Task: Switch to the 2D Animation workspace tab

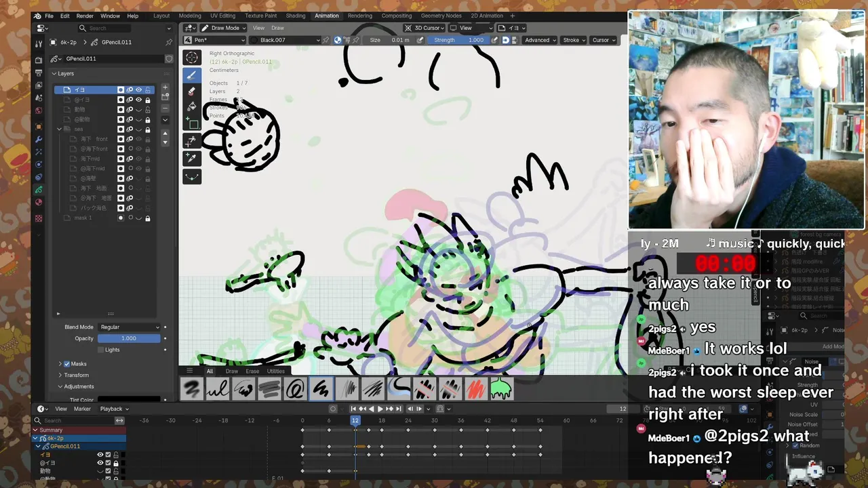Action: tap(487, 16)
